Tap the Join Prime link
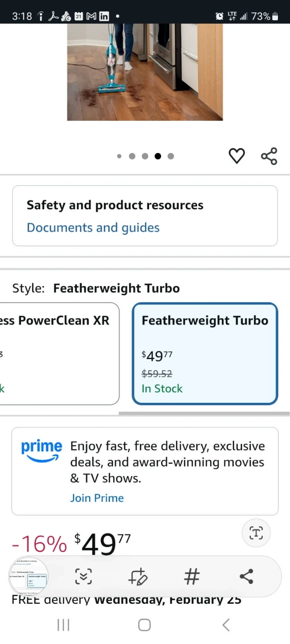 point(97,498)
